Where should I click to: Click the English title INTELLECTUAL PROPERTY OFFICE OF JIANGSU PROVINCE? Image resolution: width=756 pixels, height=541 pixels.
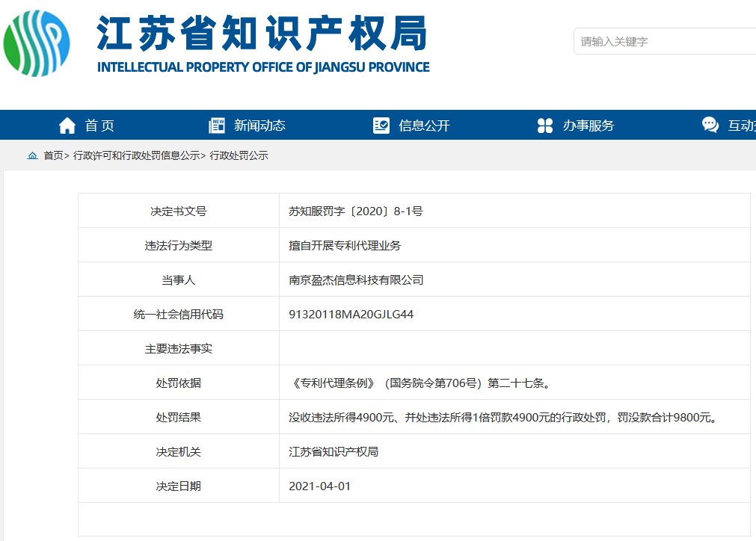[x=263, y=67]
